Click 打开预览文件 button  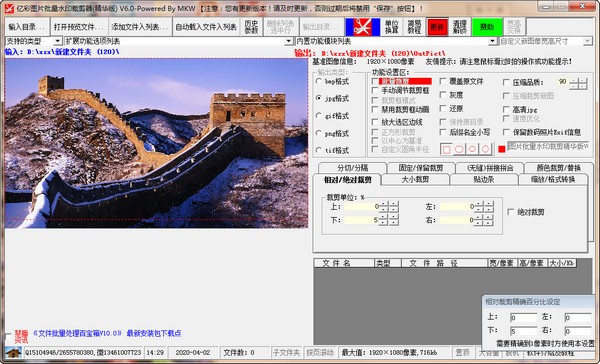click(x=79, y=27)
